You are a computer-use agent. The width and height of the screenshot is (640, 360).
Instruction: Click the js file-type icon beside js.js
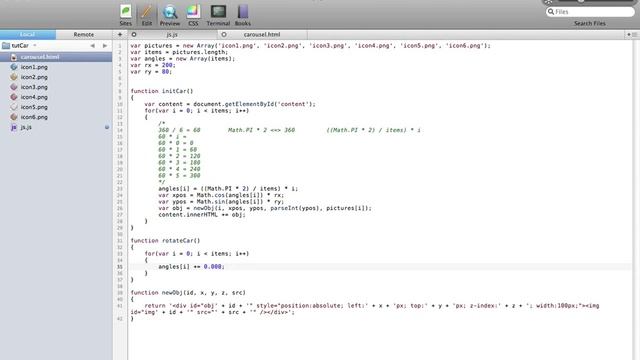14,127
